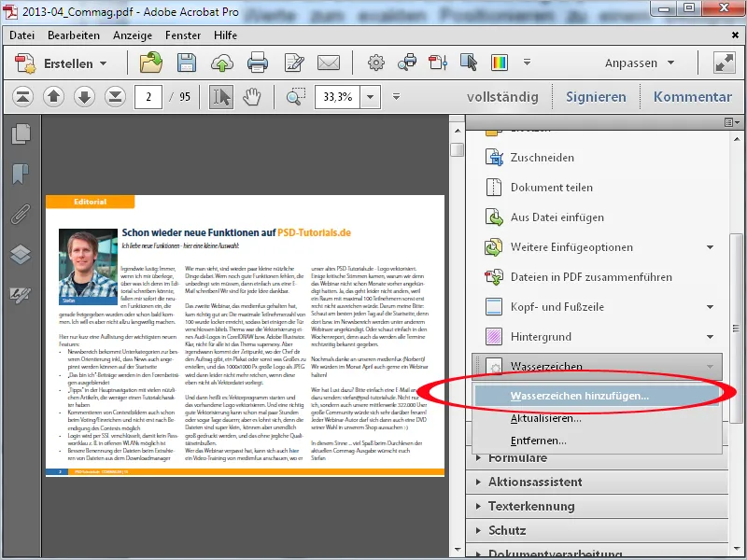Send the file by email with the envelope icon

click(x=329, y=63)
